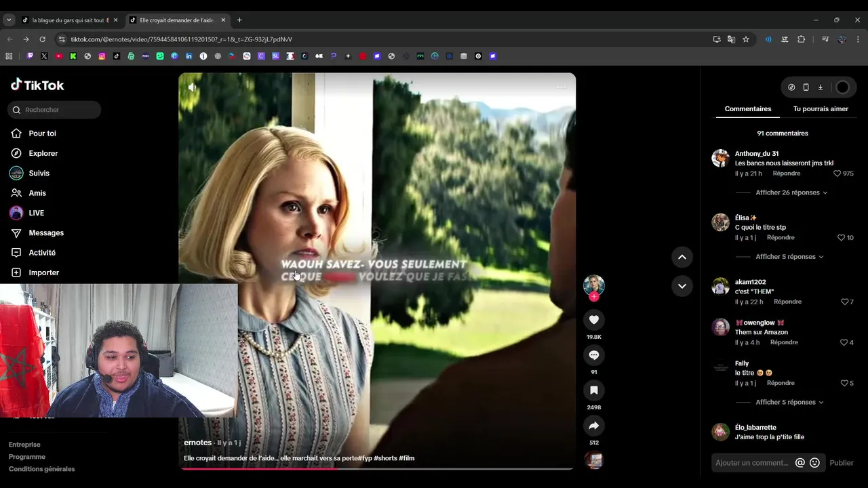This screenshot has width=868, height=488.
Task: Open the Instagram bookmark in the bookmarks bar
Action: click(102, 56)
